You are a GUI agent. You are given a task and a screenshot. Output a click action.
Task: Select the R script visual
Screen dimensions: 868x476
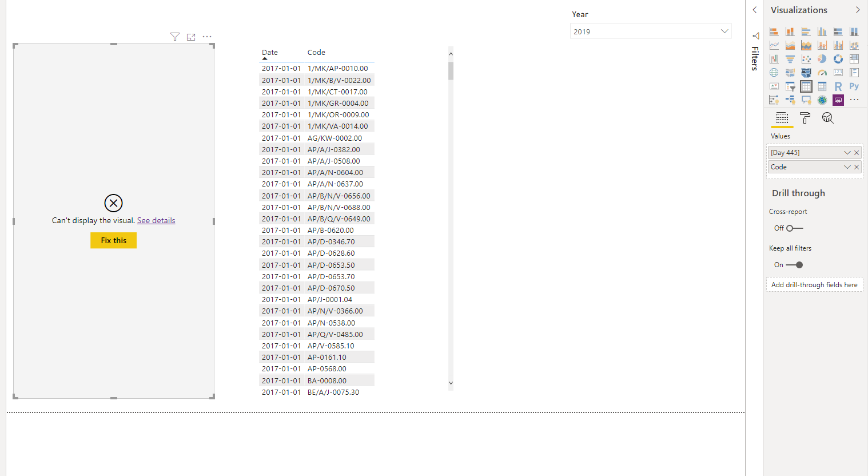coord(838,86)
